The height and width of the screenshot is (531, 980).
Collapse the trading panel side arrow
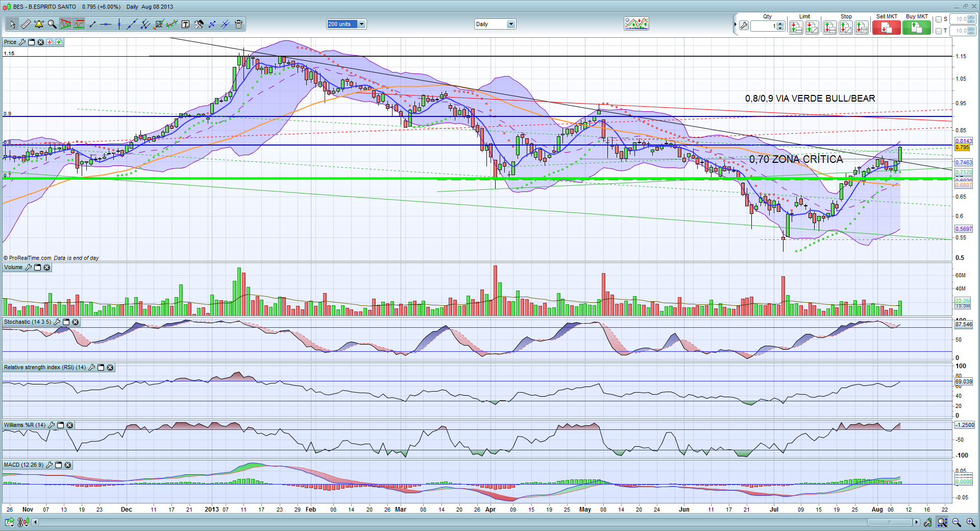(x=735, y=25)
